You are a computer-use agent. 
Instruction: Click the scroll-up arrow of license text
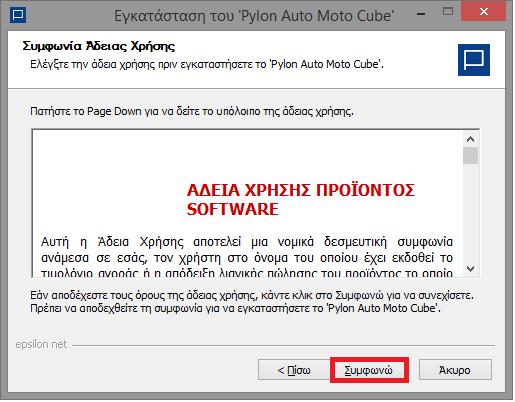click(x=470, y=139)
